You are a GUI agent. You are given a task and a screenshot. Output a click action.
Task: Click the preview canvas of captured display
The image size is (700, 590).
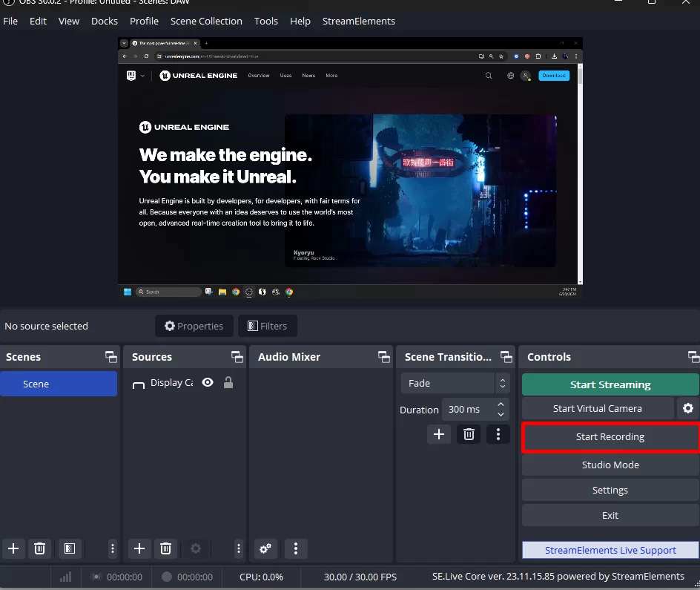pyautogui.click(x=350, y=168)
